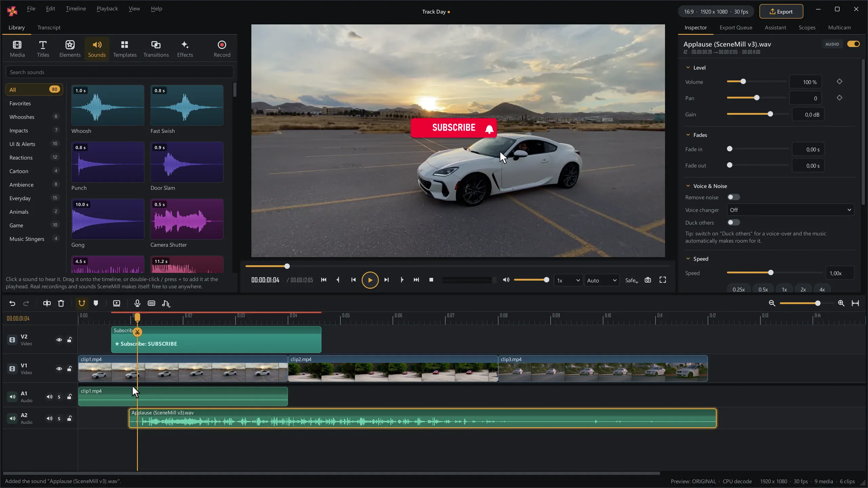This screenshot has height=488, width=868.
Task: Take a snapshot with the camera icon
Action: (648, 280)
